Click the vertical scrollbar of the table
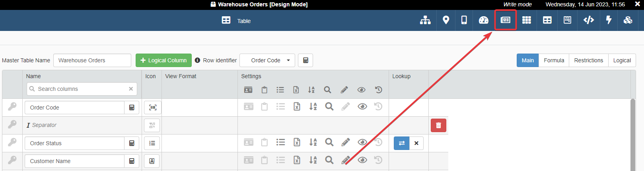The height and width of the screenshot is (171, 644). [x=633, y=135]
